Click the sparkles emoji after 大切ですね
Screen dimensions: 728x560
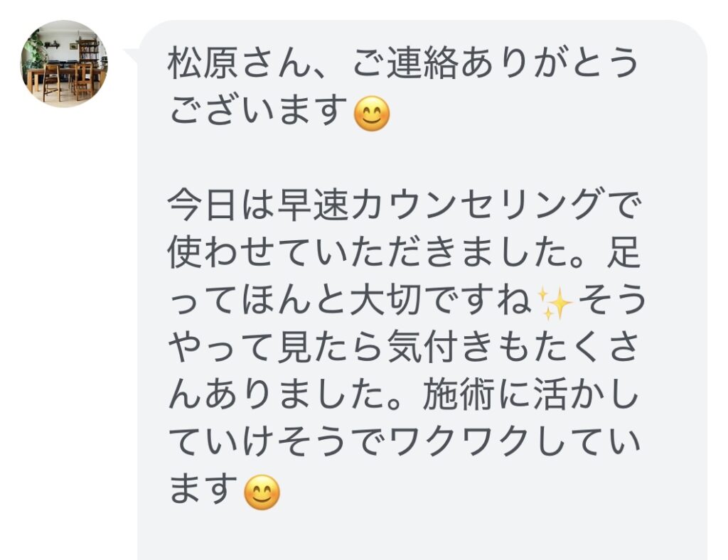[x=556, y=304]
